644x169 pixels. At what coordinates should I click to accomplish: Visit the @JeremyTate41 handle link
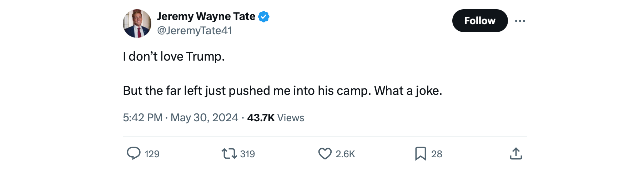195,31
